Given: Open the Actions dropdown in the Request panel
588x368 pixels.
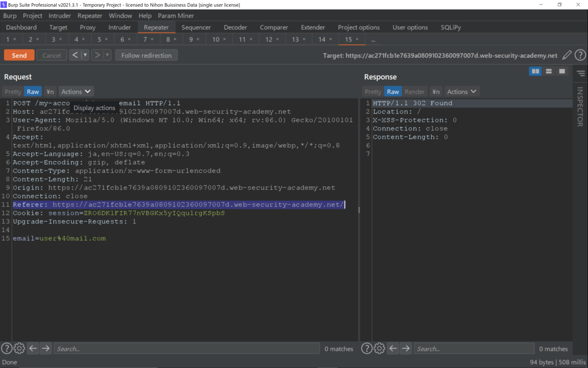Looking at the screenshot, I should click(76, 91).
